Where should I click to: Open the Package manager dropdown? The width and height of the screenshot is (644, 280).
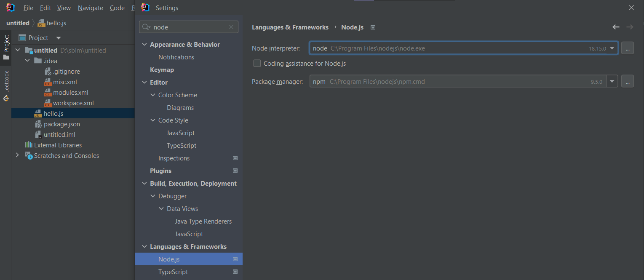612,81
